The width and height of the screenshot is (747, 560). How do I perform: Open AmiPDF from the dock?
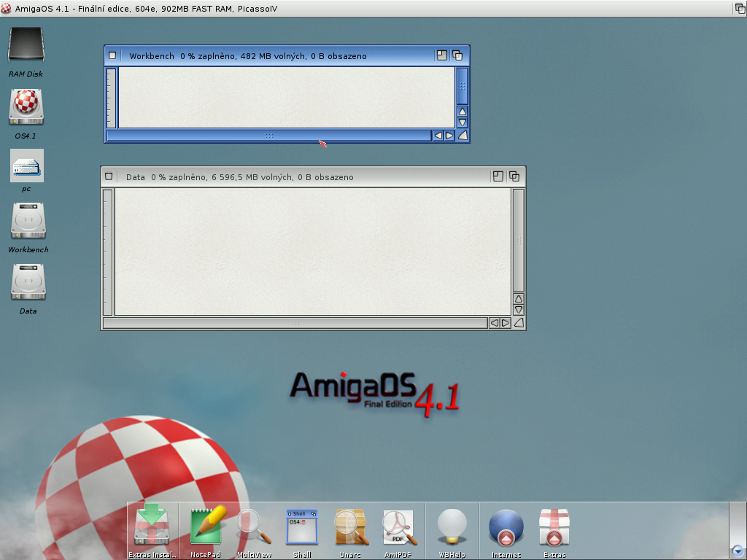point(398,526)
